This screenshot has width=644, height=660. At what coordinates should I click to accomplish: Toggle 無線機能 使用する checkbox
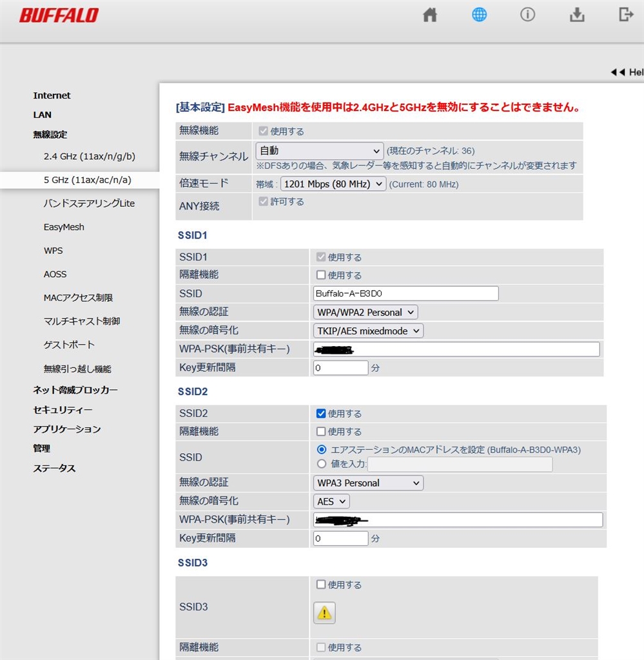point(264,131)
